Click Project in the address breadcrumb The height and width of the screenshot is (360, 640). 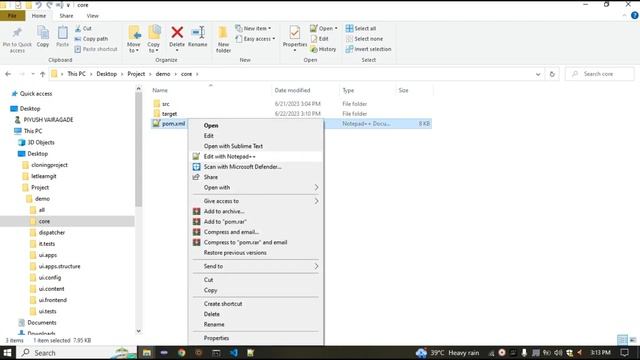pyautogui.click(x=136, y=74)
